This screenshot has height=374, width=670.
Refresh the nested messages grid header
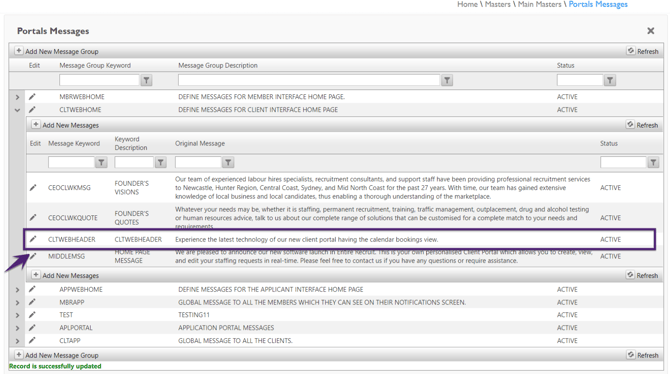click(x=642, y=125)
